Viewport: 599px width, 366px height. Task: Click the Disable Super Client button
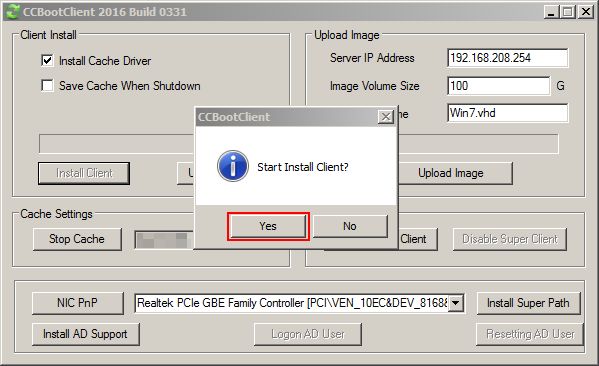[x=510, y=239]
